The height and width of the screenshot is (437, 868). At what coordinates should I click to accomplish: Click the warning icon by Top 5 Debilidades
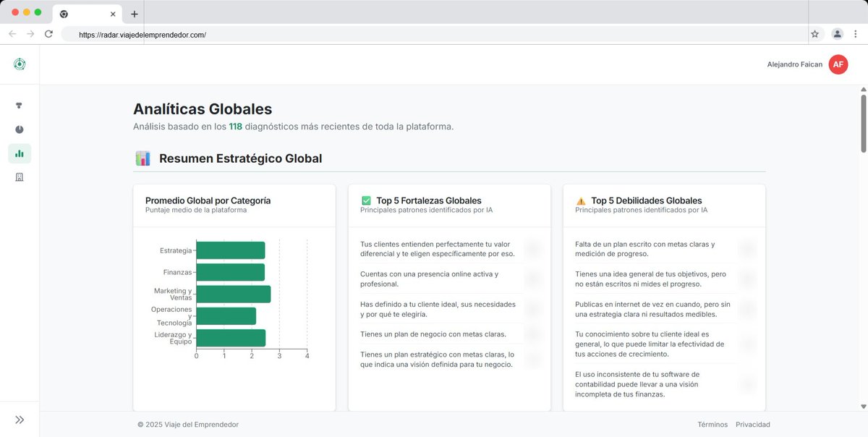point(581,200)
